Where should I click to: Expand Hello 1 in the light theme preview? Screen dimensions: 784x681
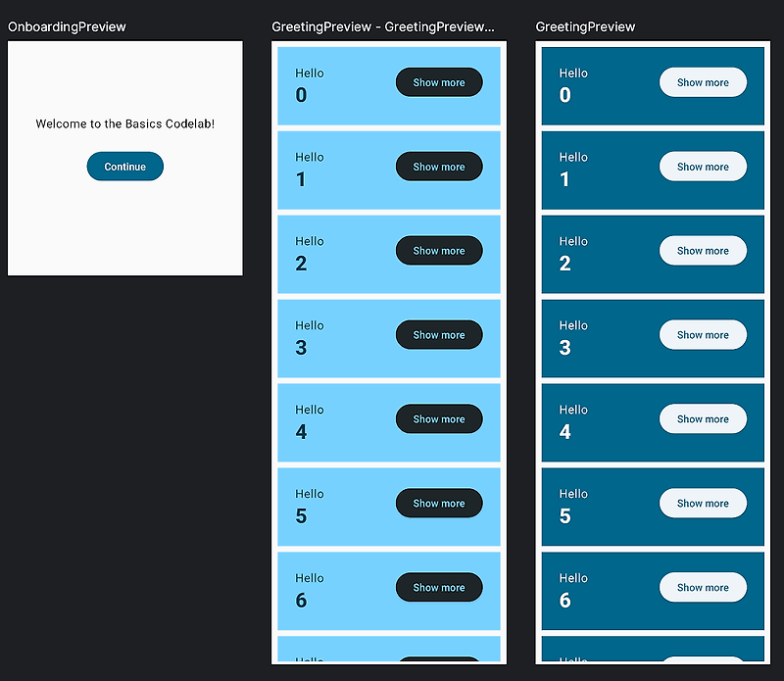[x=439, y=167]
